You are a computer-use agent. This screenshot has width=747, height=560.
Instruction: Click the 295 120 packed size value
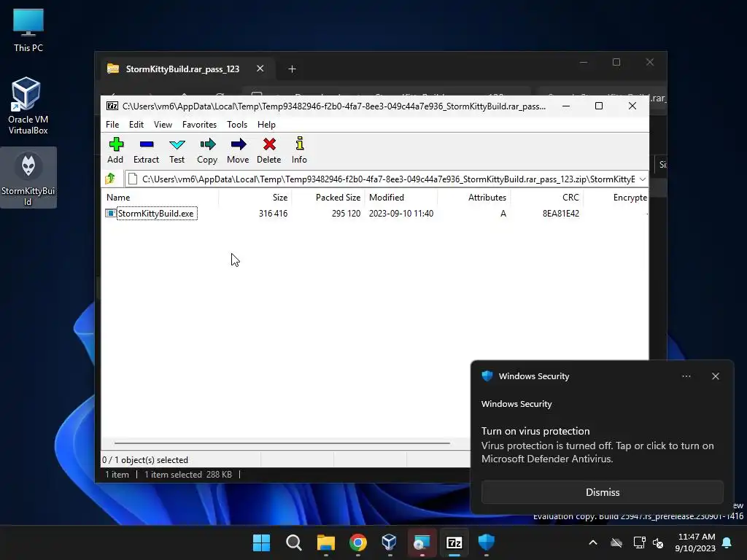tap(346, 214)
